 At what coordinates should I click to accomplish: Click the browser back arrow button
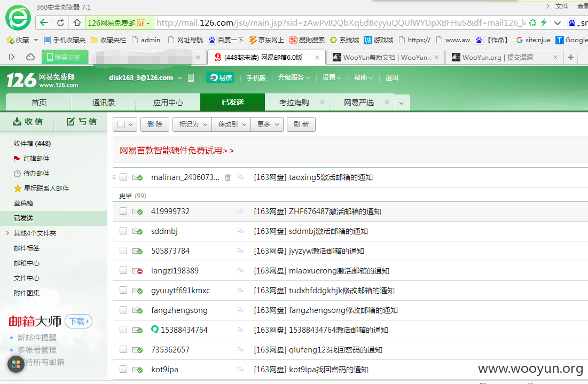click(x=44, y=23)
